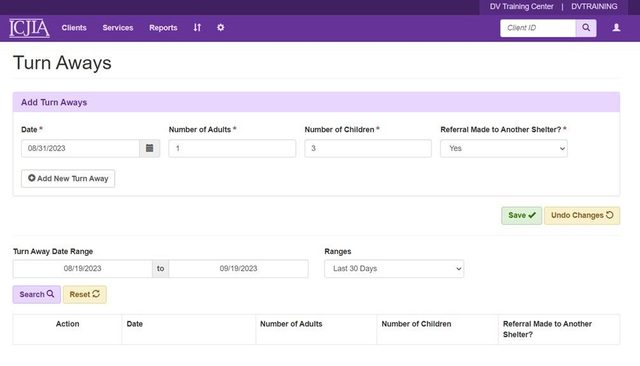This screenshot has height=366, width=640.
Task: Open the Clients menu
Action: pos(74,28)
